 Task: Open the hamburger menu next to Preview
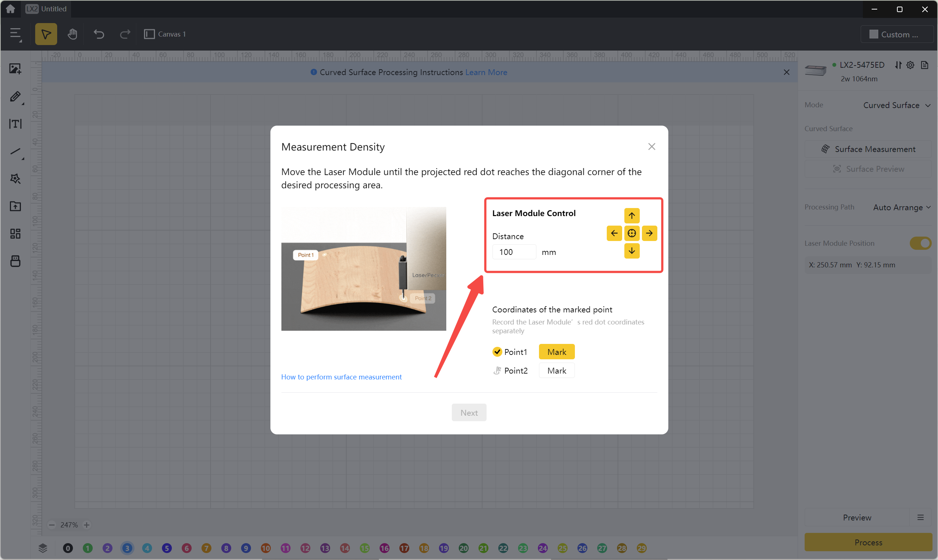[x=920, y=518]
